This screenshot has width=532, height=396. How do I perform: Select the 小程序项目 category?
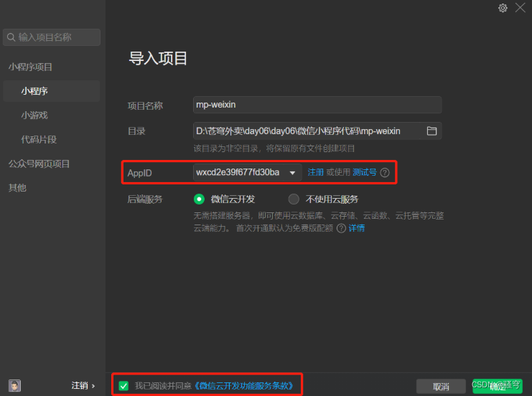coord(30,67)
